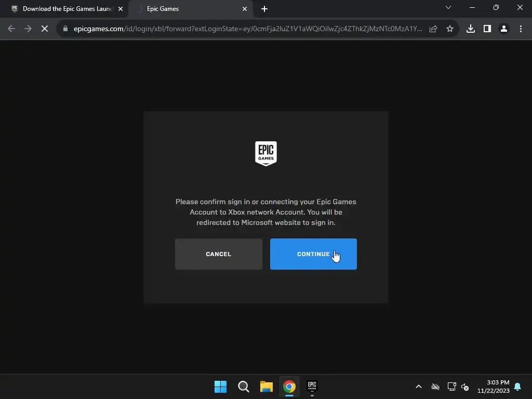Click the CANCEL button
Image resolution: width=532 pixels, height=399 pixels.
click(x=219, y=254)
